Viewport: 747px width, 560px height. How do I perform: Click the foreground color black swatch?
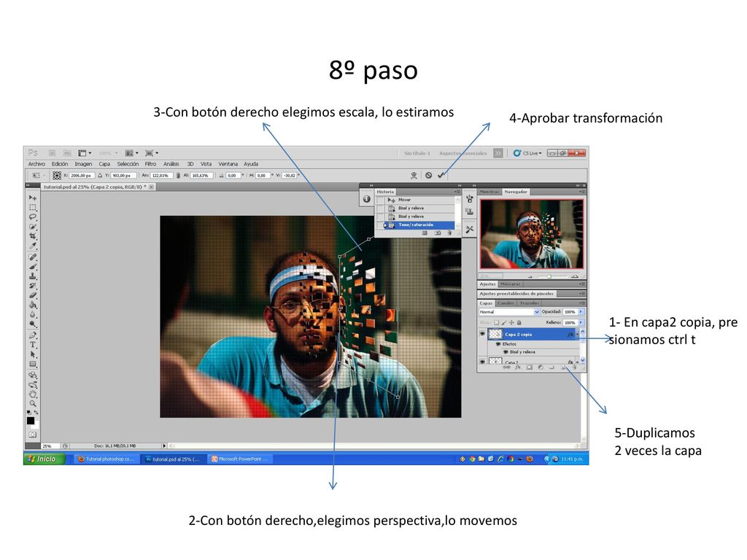[31, 421]
